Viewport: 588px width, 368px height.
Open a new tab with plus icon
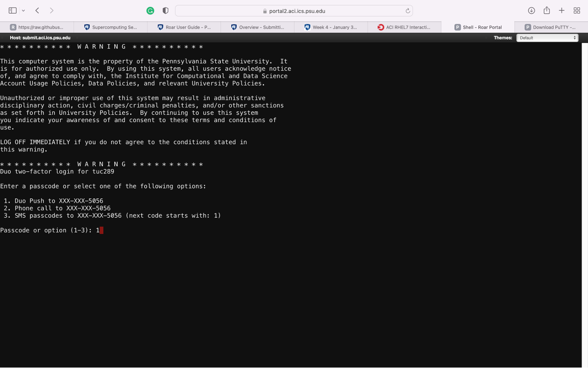click(562, 11)
